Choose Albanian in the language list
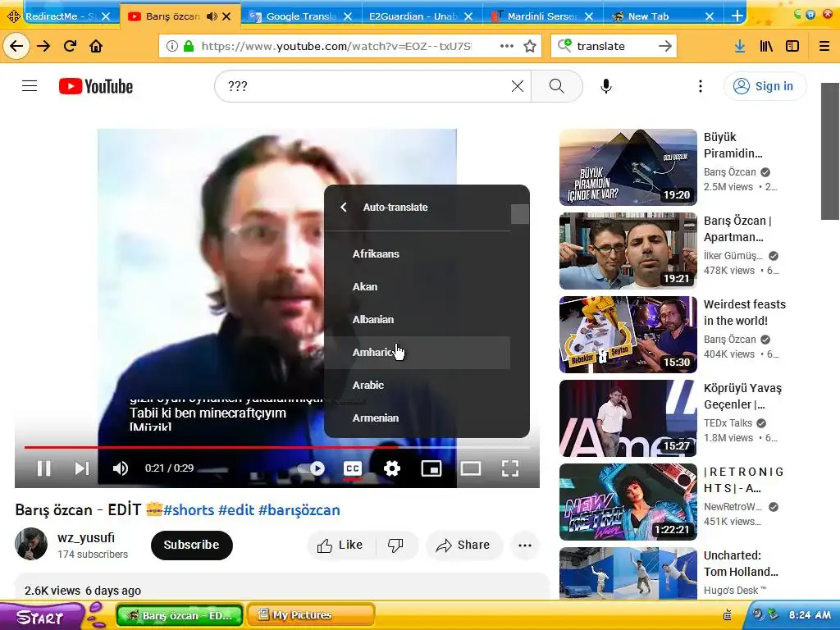This screenshot has width=840, height=630. (x=418, y=319)
